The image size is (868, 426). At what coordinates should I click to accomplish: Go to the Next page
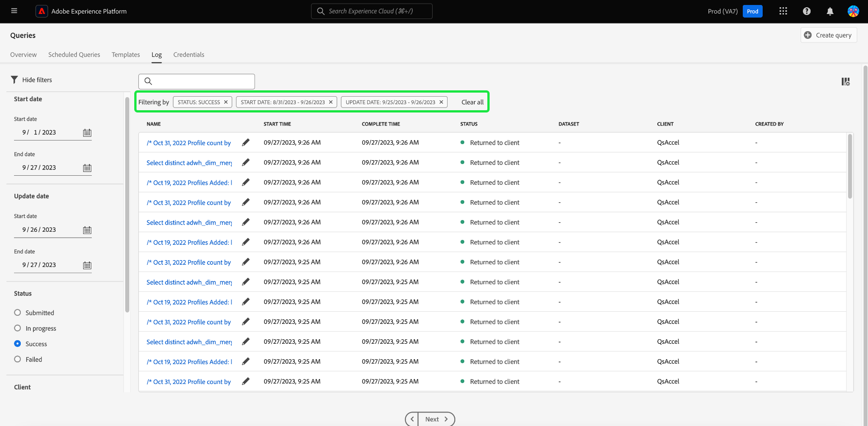tap(436, 419)
